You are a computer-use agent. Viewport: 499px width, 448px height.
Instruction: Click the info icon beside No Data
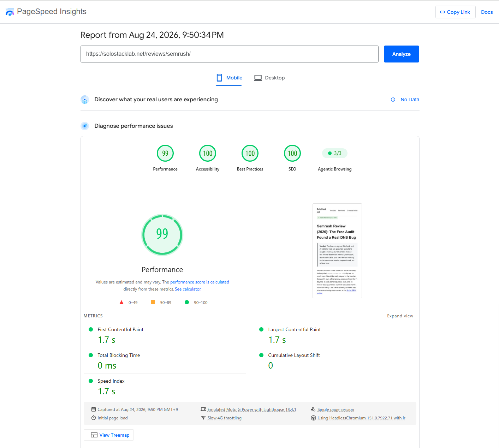[x=393, y=100]
